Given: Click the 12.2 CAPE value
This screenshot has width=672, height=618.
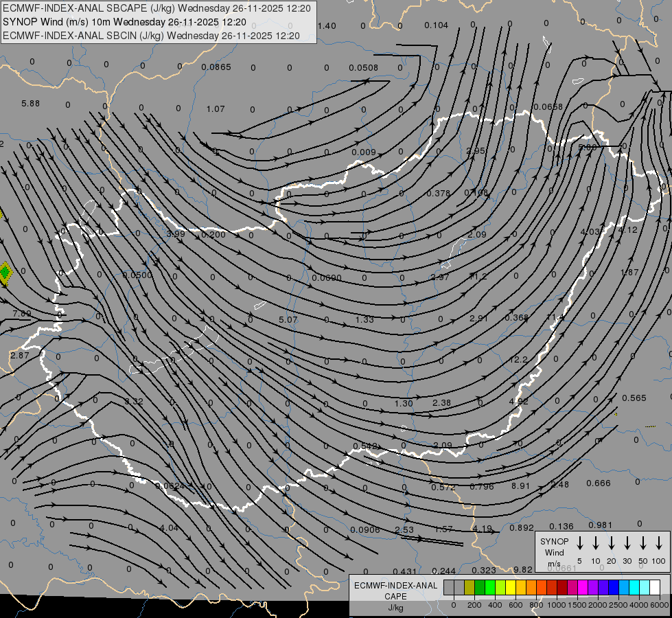Looking at the screenshot, I should 518,359.
